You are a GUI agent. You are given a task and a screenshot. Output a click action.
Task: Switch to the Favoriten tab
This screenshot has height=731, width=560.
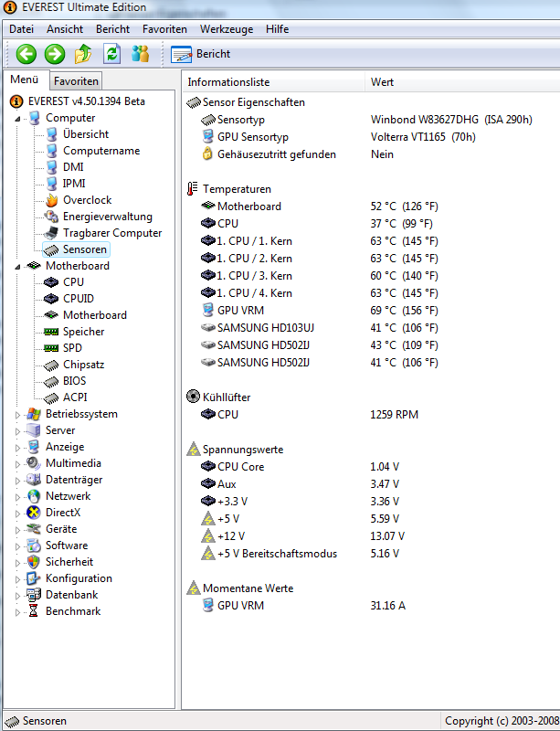coord(76,81)
